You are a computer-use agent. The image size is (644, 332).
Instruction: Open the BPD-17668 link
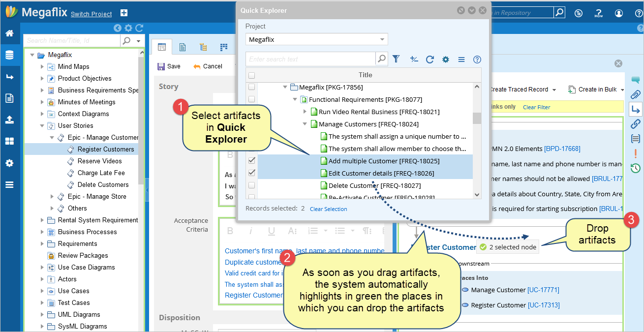562,149
